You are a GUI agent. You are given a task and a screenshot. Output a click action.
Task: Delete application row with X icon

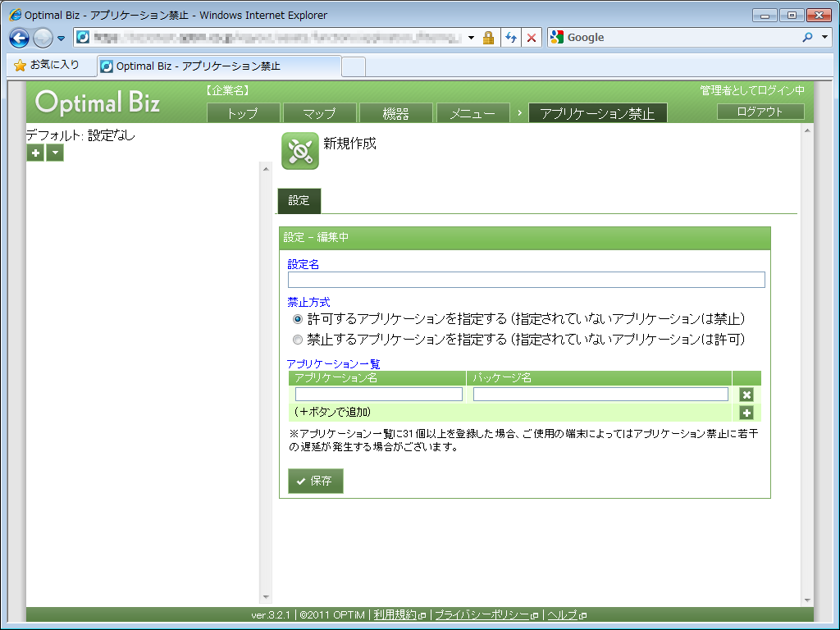(746, 395)
